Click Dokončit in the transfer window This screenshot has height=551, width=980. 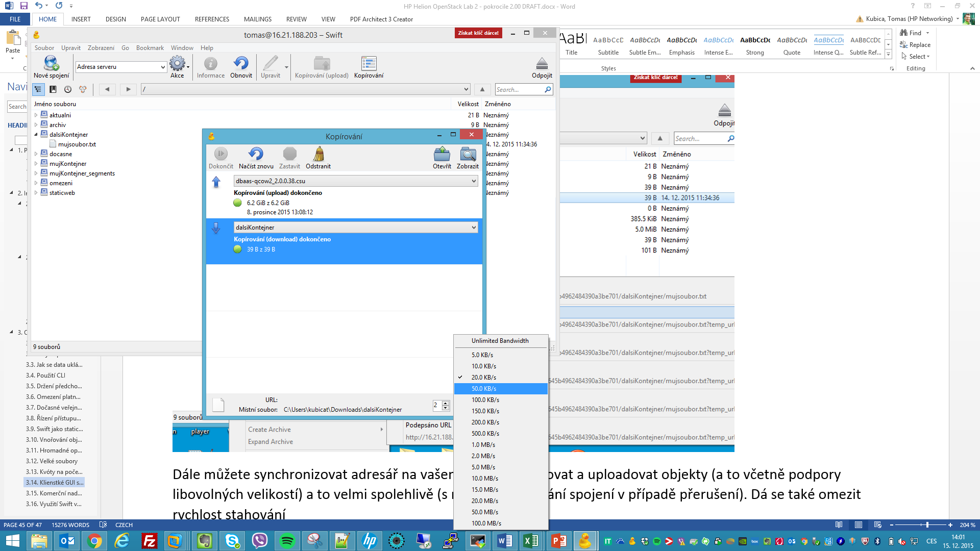tap(221, 154)
